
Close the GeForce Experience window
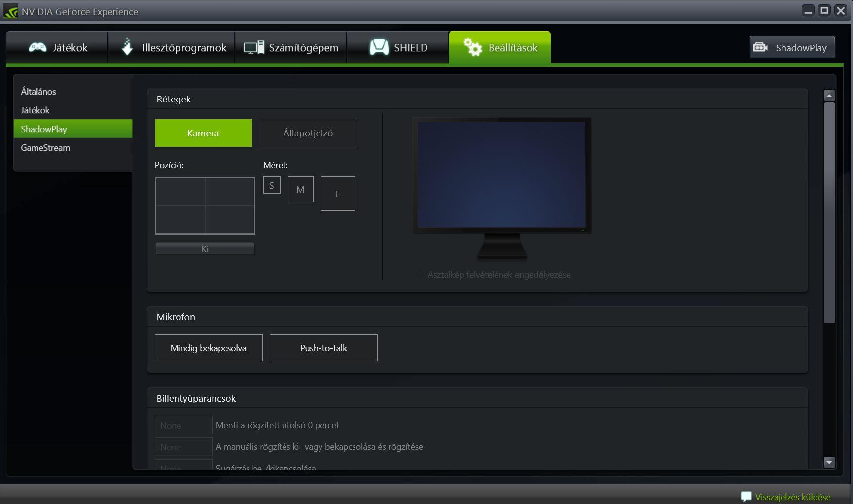(x=841, y=11)
